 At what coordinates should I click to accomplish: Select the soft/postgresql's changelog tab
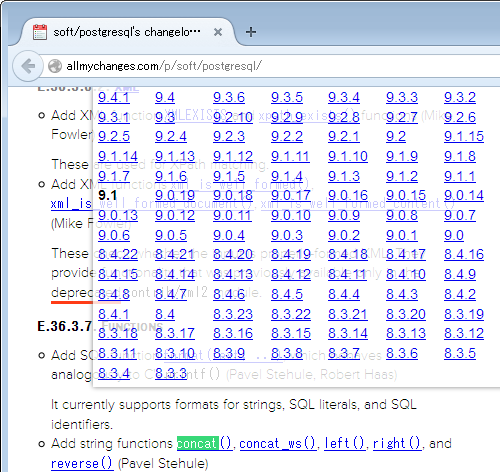point(127,32)
